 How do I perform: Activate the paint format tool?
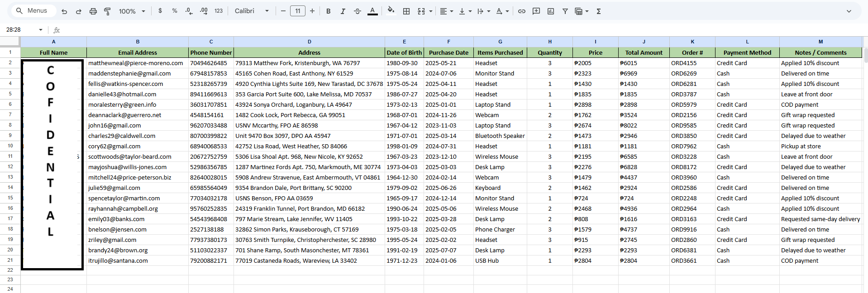coord(108,11)
